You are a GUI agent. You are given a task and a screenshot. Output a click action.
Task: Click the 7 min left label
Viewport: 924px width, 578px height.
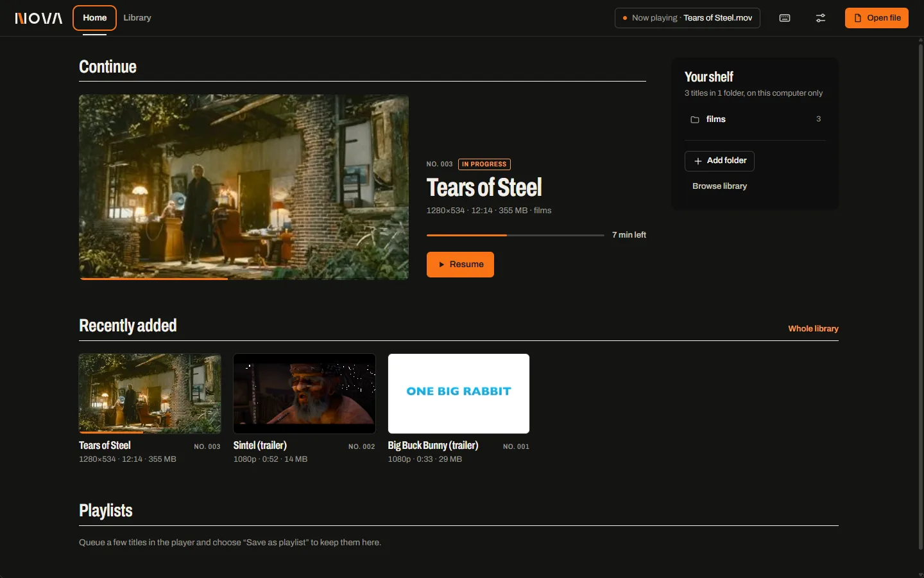pyautogui.click(x=629, y=235)
